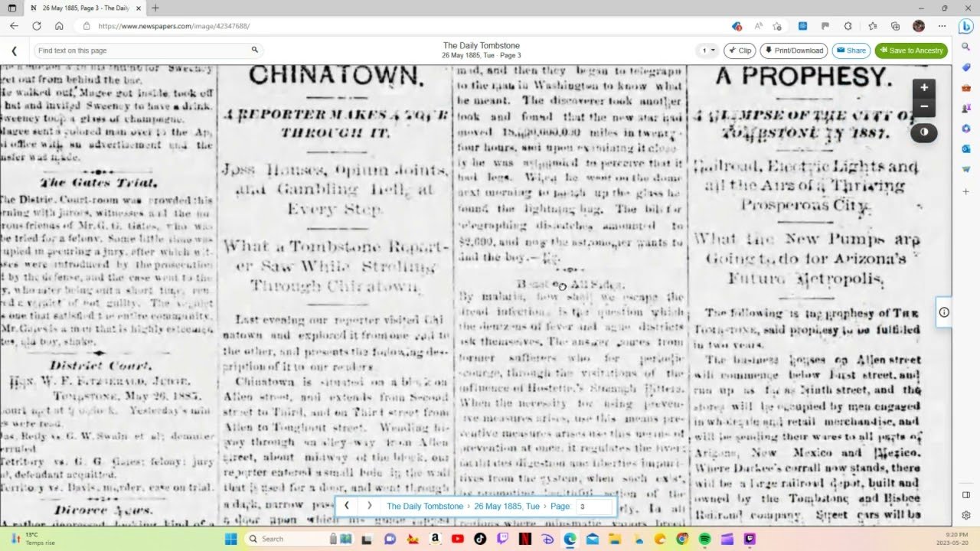The image size is (980, 551).
Task: Go to the next newspaper page arrow
Action: 369,506
